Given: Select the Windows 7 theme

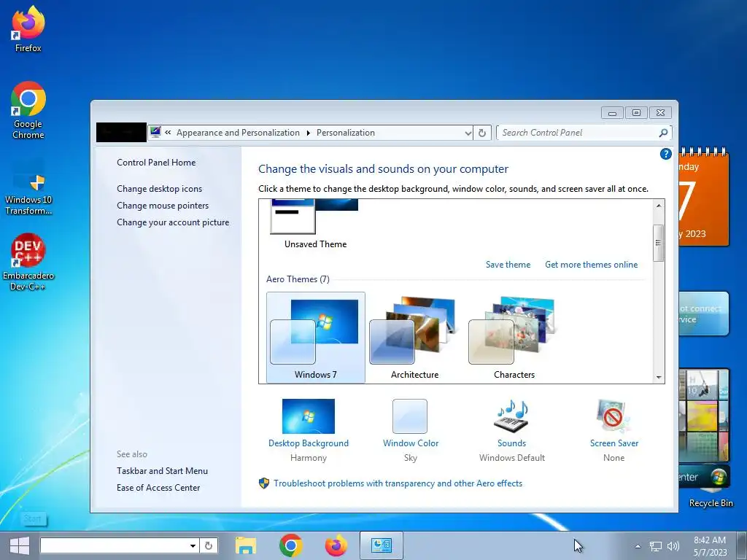Looking at the screenshot, I should point(315,337).
